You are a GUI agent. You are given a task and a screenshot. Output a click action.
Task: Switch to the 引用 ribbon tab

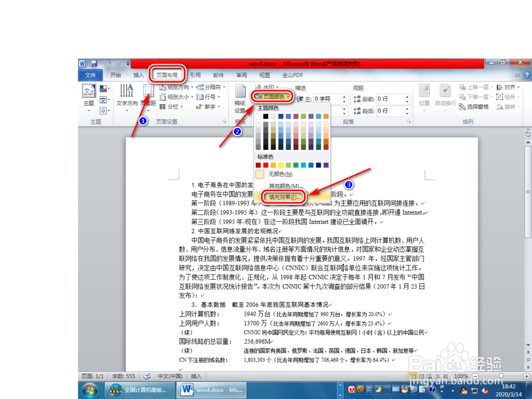(x=195, y=74)
